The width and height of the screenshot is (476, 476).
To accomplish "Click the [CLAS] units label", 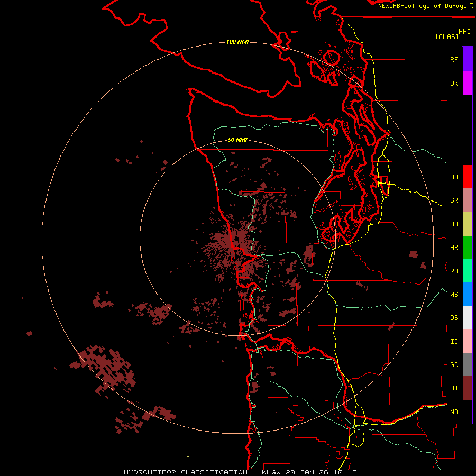I will (x=447, y=36).
